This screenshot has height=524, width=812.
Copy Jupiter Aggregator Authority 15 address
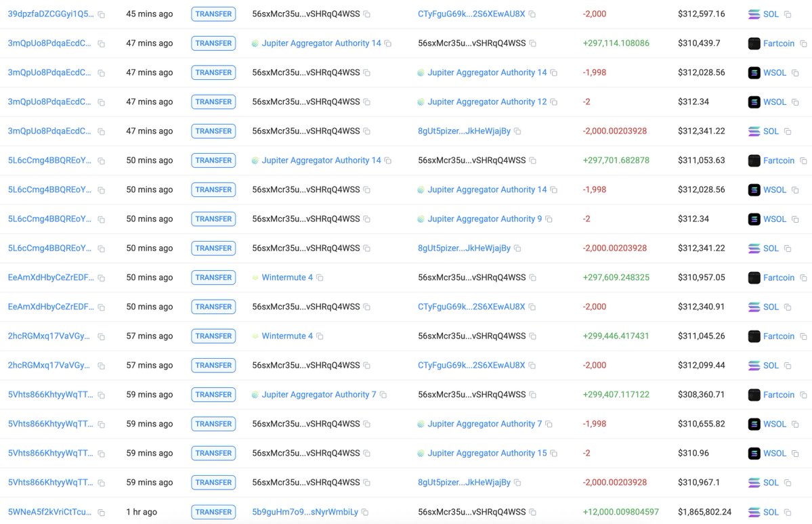pyautogui.click(x=553, y=453)
